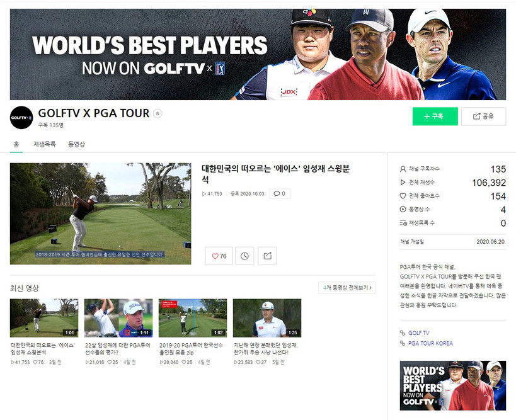Viewport: 516px width, 420px height.
Task: Click the share icon under featured video
Action: point(267,256)
